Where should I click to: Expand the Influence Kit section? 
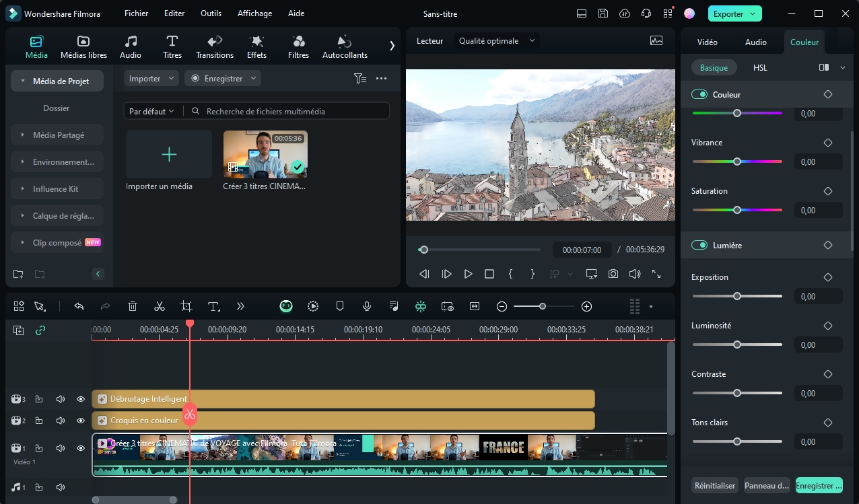click(x=57, y=189)
